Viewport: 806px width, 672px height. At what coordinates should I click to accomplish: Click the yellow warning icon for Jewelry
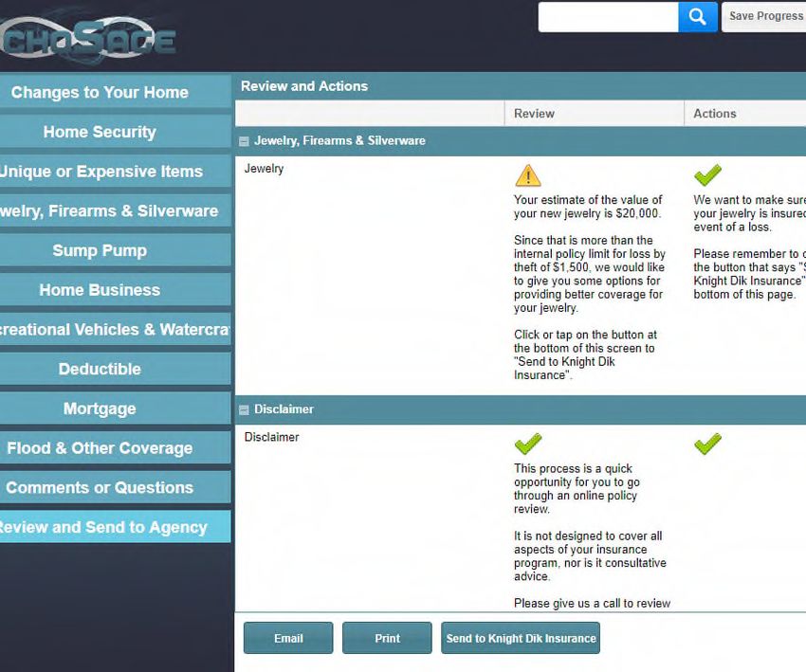(527, 175)
